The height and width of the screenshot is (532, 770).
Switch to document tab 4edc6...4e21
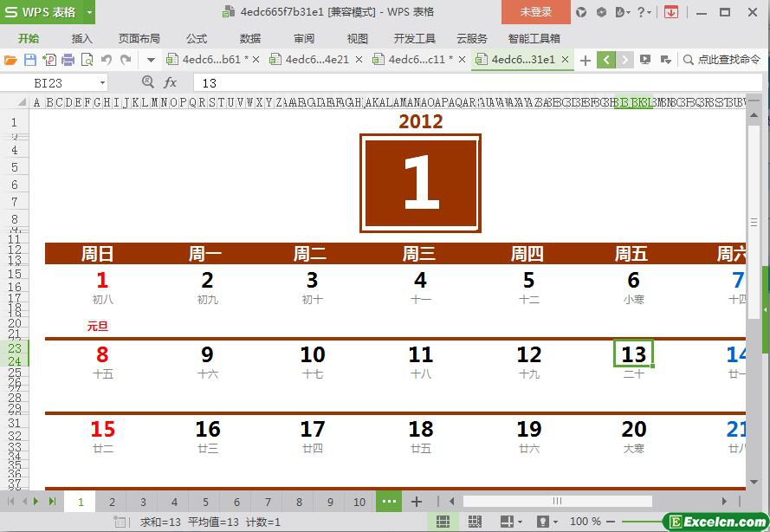tap(317, 60)
